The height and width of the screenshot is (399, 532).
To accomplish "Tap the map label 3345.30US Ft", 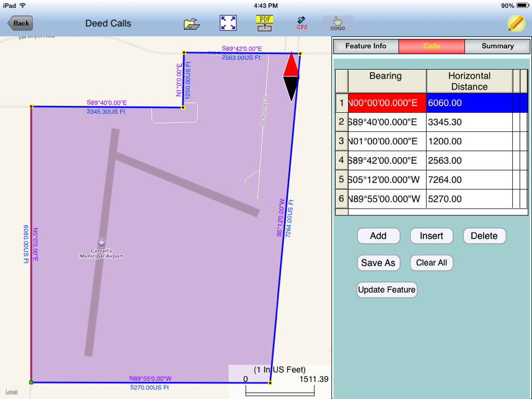I will (x=106, y=112).
